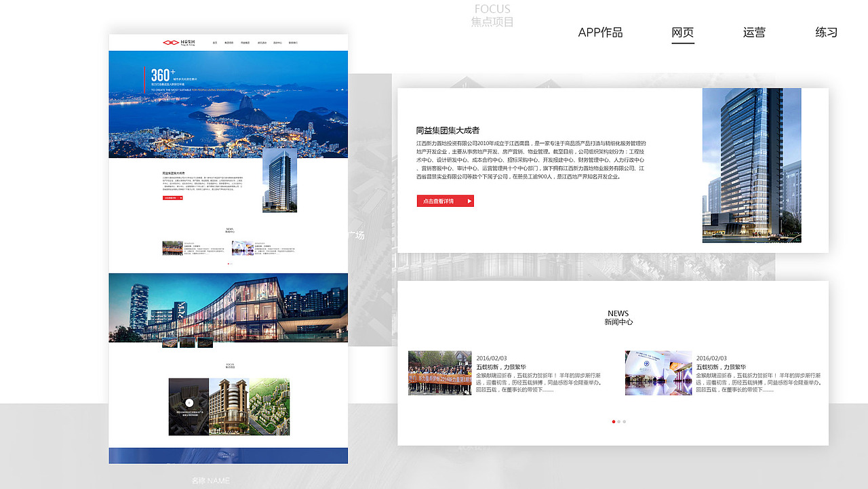Switch to the 运营 tab

754,33
